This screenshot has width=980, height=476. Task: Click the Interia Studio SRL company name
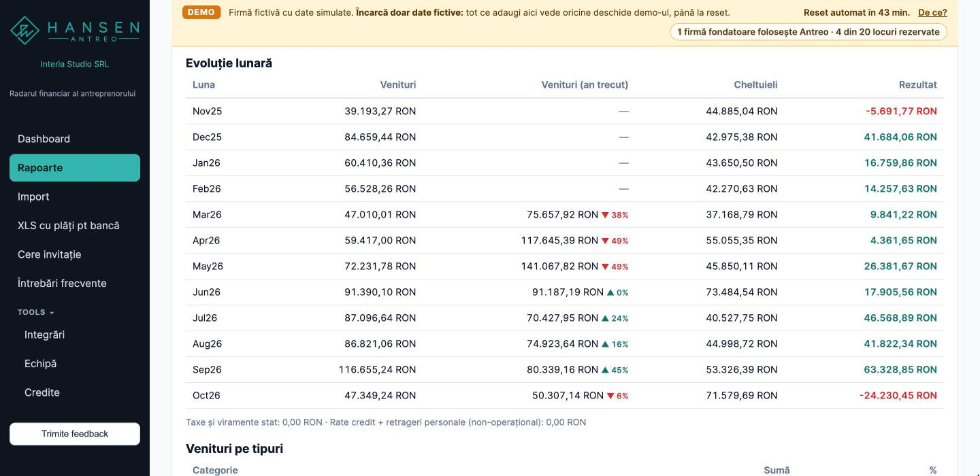point(75,64)
